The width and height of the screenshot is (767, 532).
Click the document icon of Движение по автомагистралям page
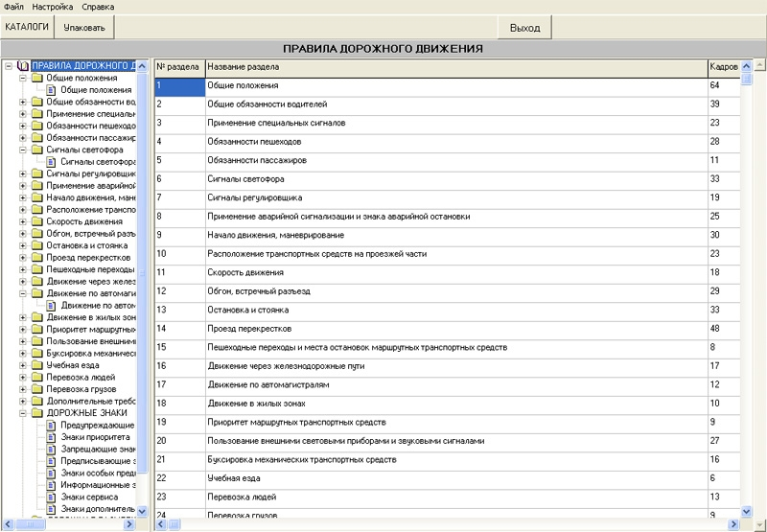pyautogui.click(x=51, y=306)
